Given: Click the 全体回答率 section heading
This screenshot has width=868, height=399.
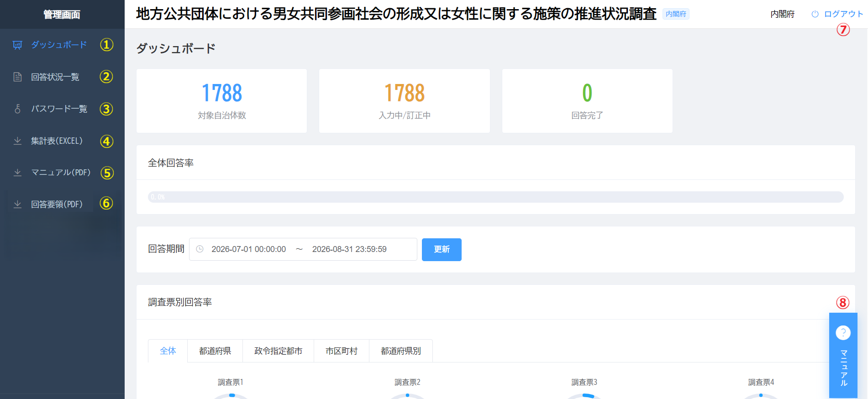Looking at the screenshot, I should [171, 163].
